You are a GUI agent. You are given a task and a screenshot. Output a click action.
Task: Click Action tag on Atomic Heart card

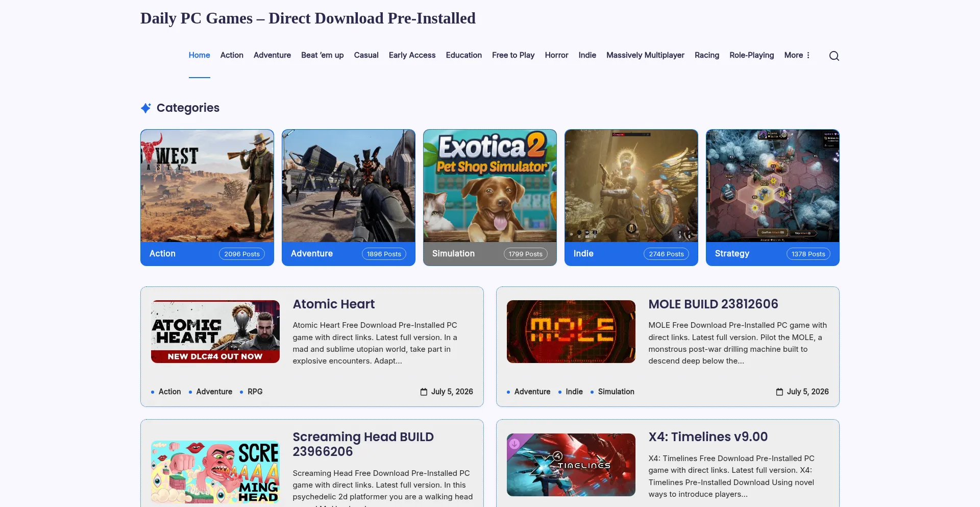coord(169,392)
